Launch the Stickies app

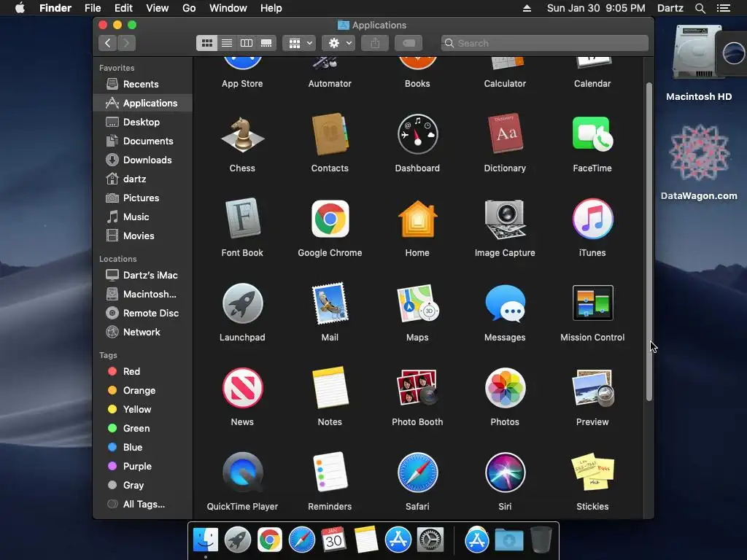pyautogui.click(x=592, y=472)
